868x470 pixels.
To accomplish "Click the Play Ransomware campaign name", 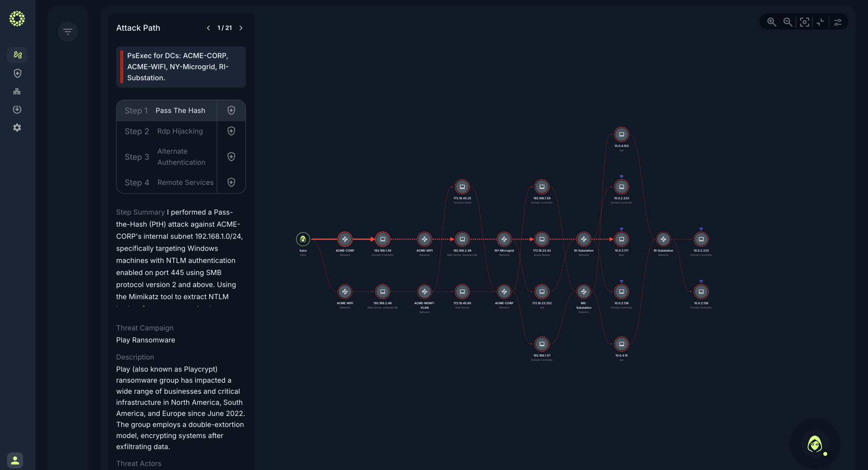I will pyautogui.click(x=145, y=340).
